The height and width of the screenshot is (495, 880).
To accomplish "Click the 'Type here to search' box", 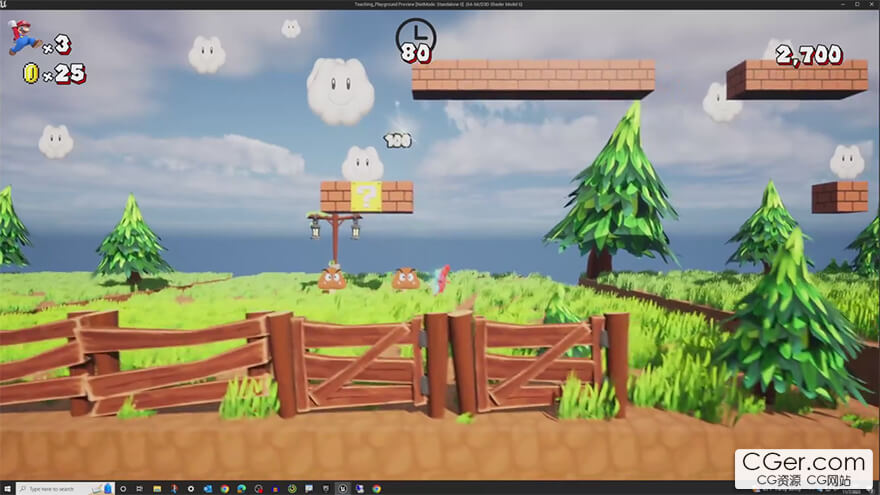I will [x=62, y=489].
